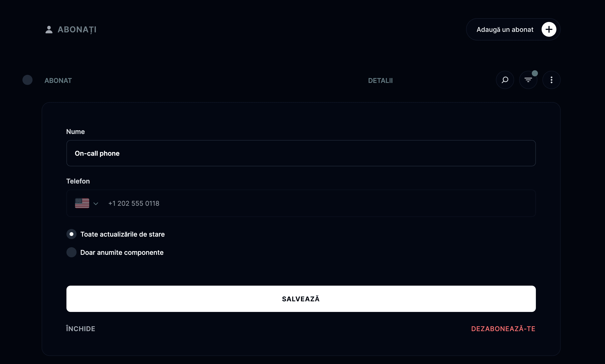605x364 pixels.
Task: Focus the Nume input field
Action: (x=301, y=153)
